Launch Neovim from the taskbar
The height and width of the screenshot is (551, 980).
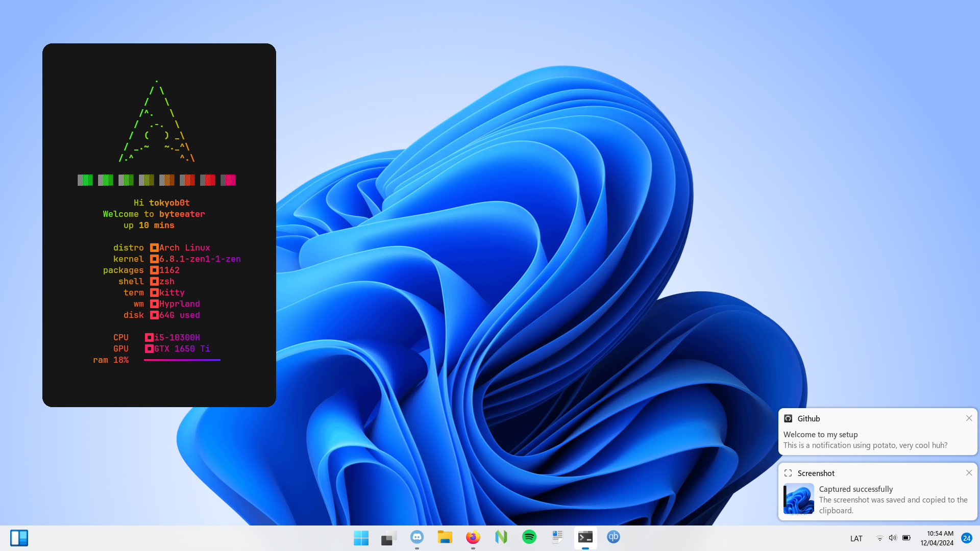point(501,537)
